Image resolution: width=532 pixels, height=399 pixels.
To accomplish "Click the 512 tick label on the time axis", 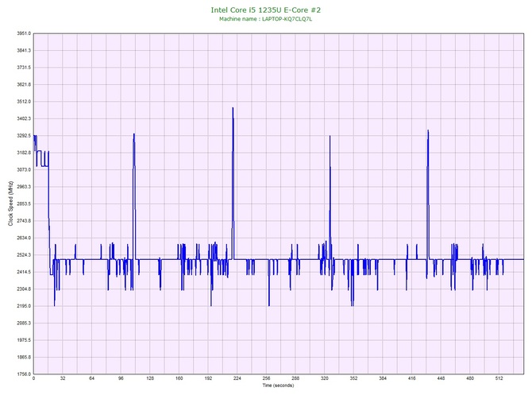I will [499, 378].
